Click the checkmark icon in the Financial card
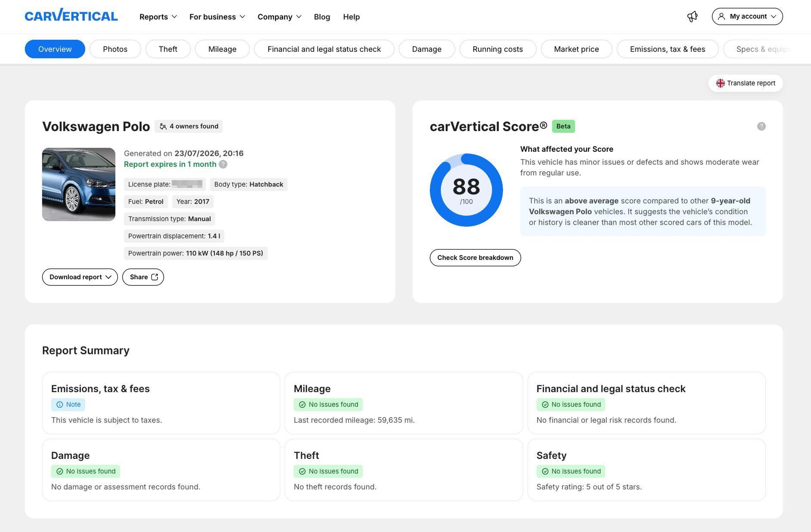The image size is (811, 532). click(545, 404)
